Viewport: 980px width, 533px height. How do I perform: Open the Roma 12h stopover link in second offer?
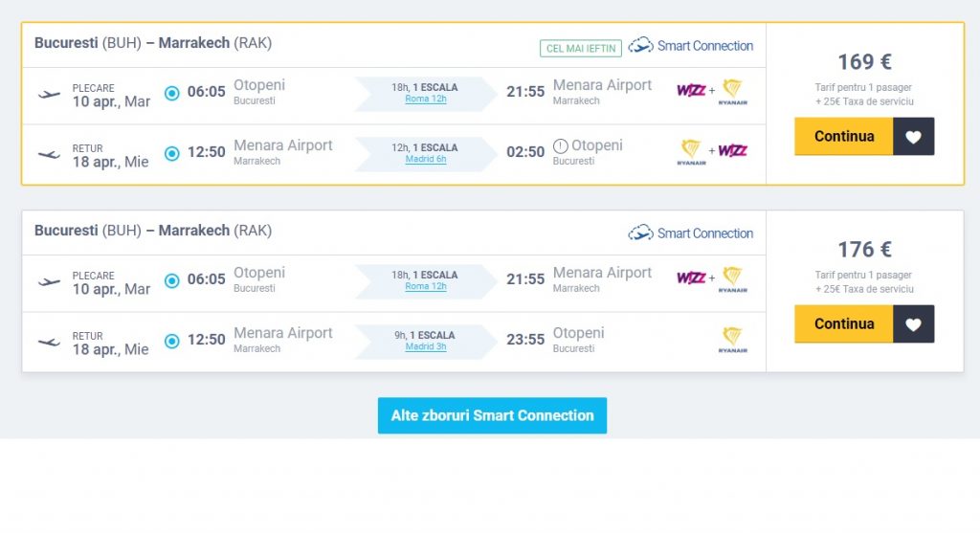426,286
